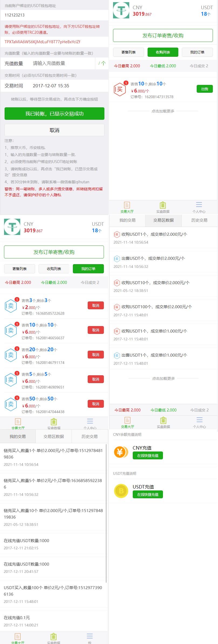The height and width of the screenshot is (644, 218).
Task: Cancel order 16208146656637 with red 取消 button
Action: (96, 330)
